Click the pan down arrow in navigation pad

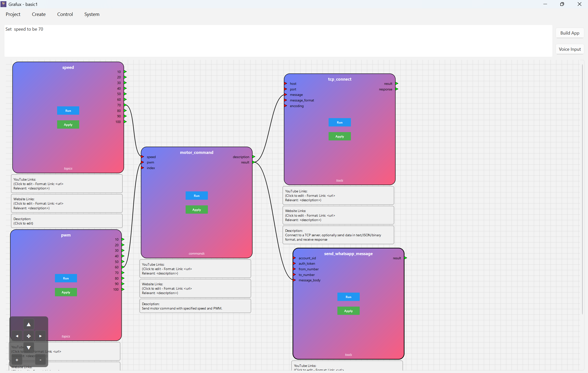point(29,348)
